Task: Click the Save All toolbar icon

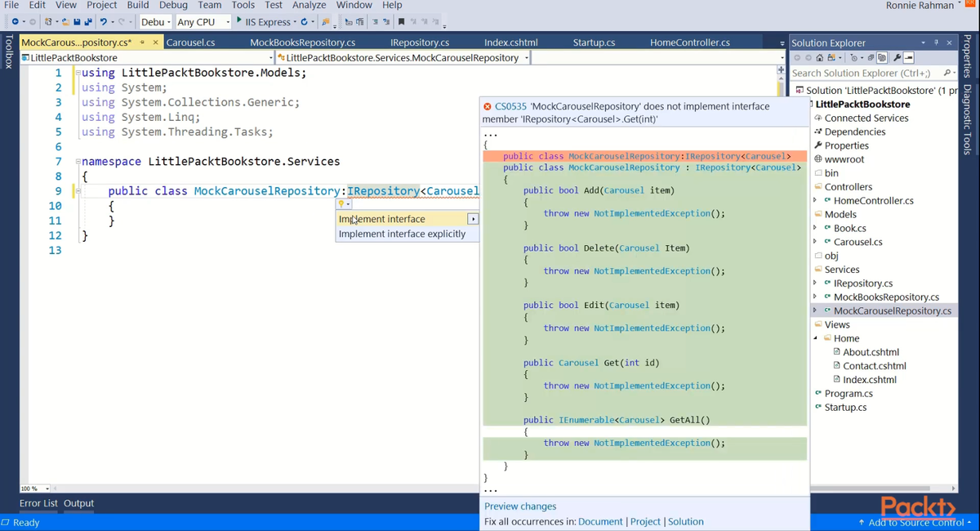Action: (87, 21)
